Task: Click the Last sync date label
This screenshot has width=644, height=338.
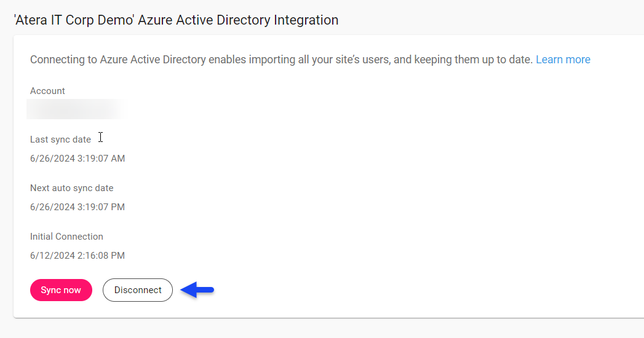Action: 60,140
